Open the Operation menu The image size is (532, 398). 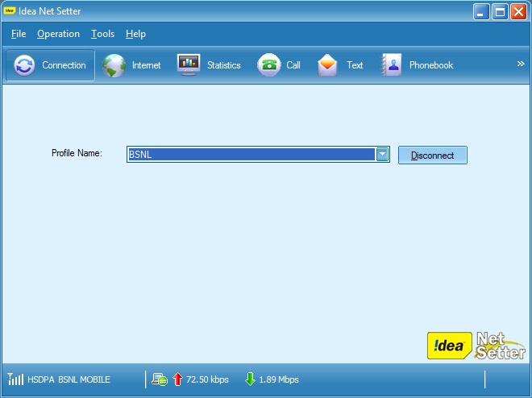point(58,34)
